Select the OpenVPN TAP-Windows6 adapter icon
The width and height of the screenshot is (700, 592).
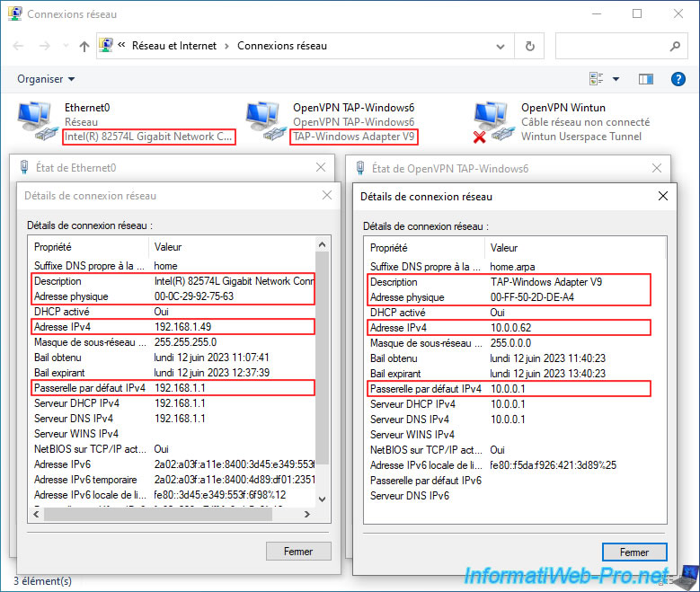266,121
